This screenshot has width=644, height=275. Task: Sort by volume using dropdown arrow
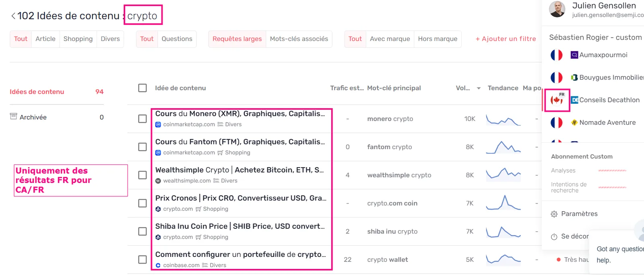(x=479, y=88)
